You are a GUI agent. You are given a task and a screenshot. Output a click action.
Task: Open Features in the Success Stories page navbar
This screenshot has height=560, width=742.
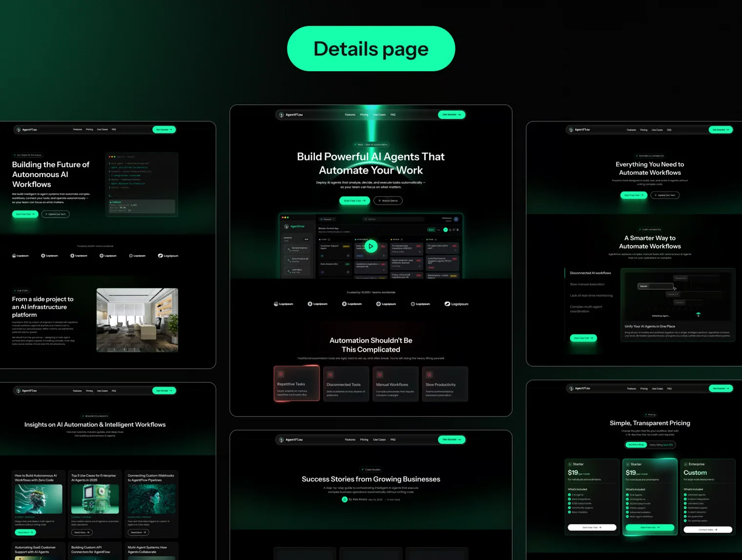350,440
